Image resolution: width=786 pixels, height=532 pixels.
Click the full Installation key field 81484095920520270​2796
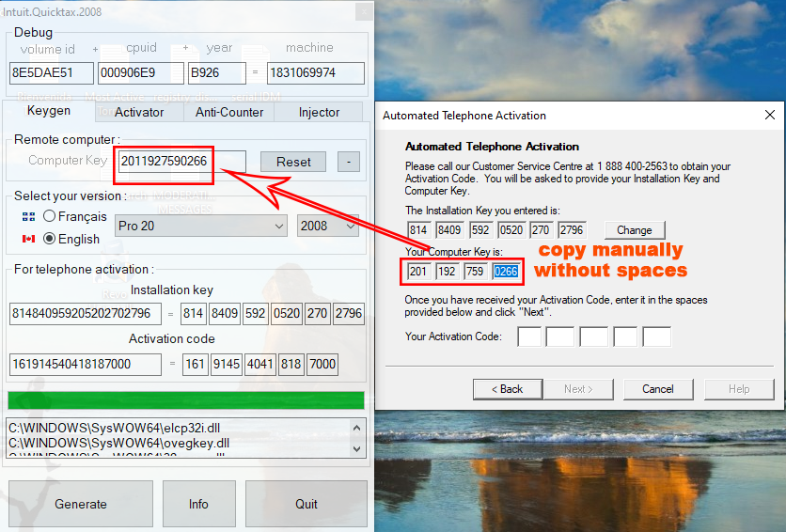point(86,314)
